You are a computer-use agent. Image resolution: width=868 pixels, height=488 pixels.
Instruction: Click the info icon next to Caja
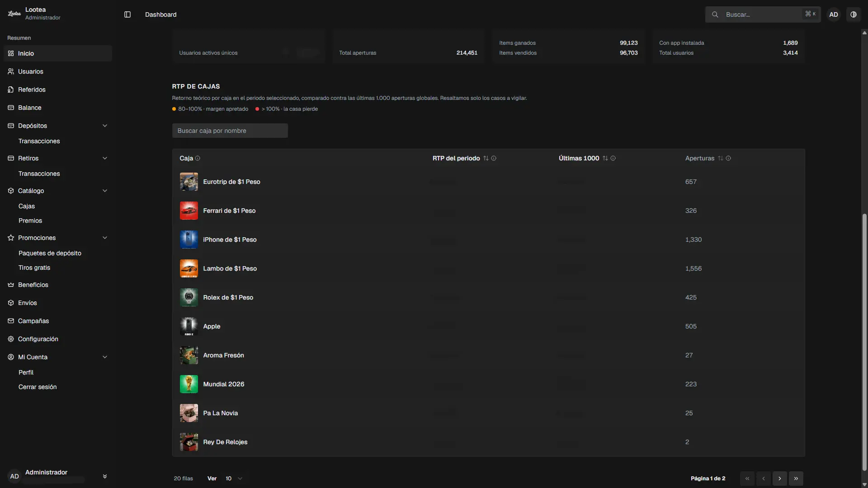[198, 158]
